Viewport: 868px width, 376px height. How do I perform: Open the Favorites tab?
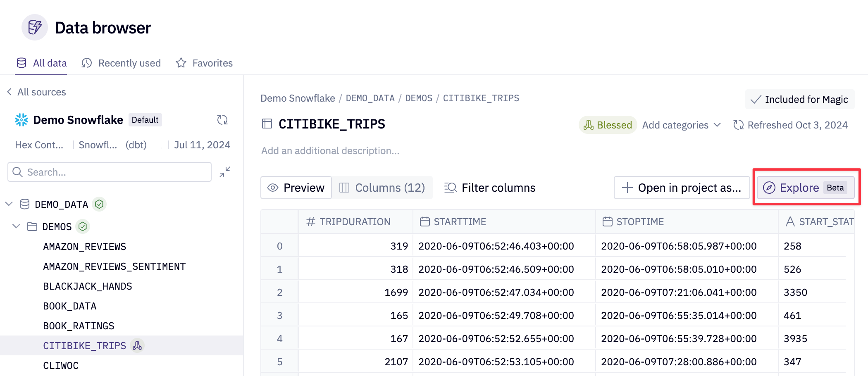(204, 63)
